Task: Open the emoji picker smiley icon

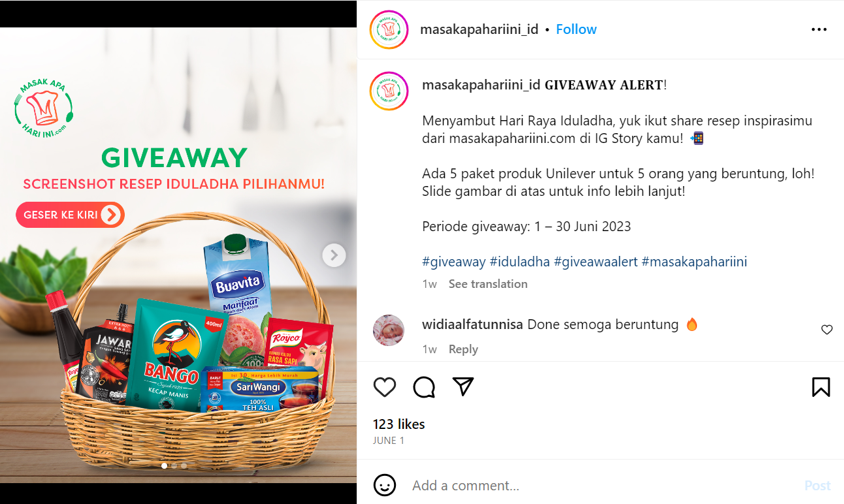Action: (385, 485)
